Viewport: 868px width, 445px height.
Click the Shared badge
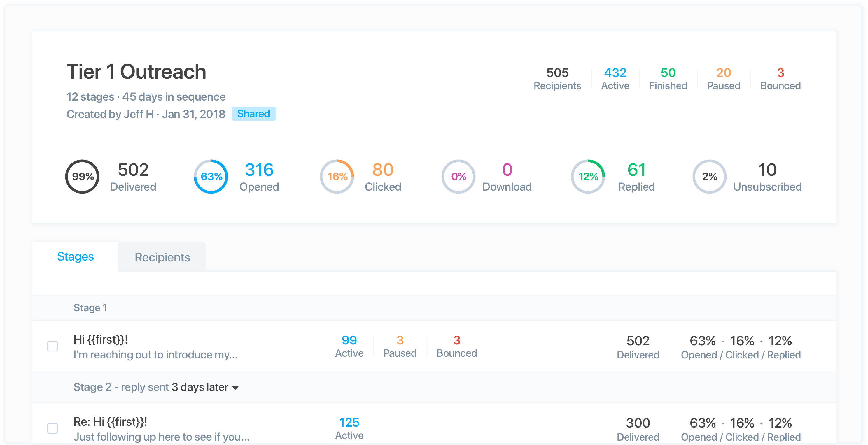(253, 114)
